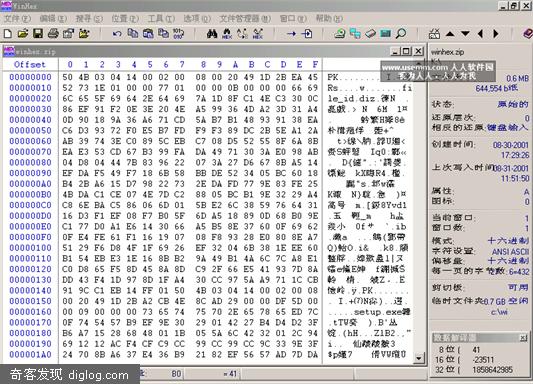Open file Properties icon next to the printer
533x384 pixels.
[x=68, y=34]
